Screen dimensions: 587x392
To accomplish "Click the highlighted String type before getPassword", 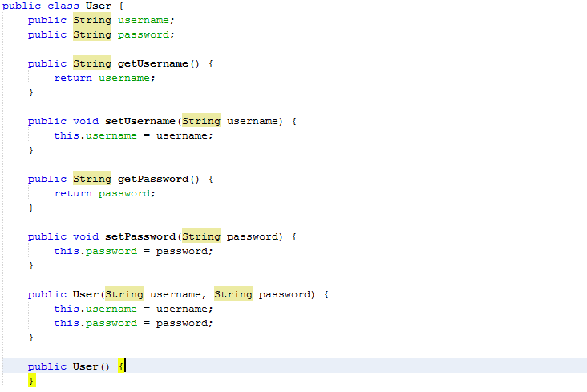I will (92, 179).
